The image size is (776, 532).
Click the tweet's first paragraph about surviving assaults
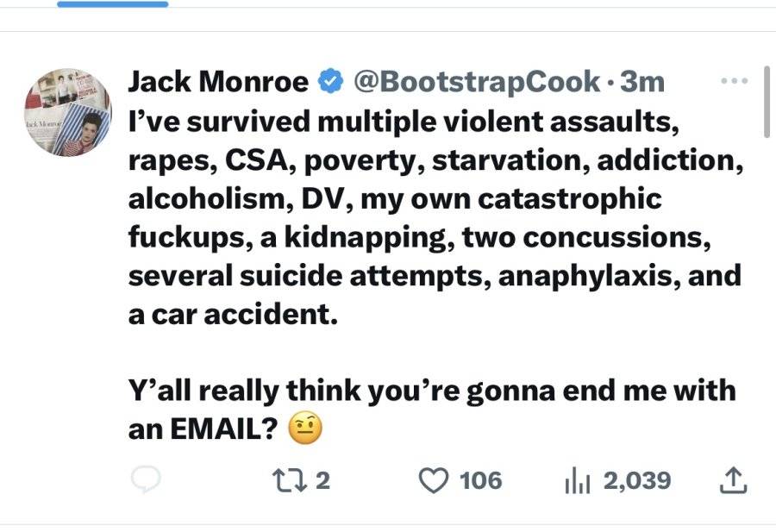[x=435, y=218]
